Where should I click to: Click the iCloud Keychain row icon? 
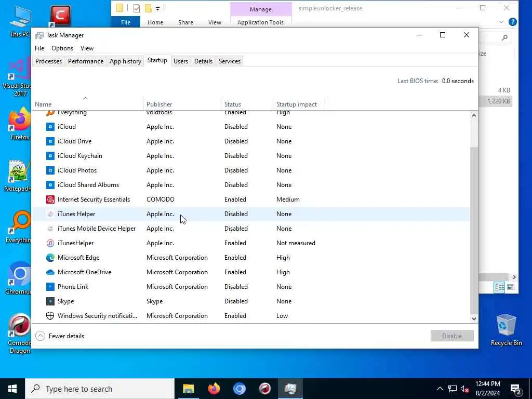click(x=50, y=156)
